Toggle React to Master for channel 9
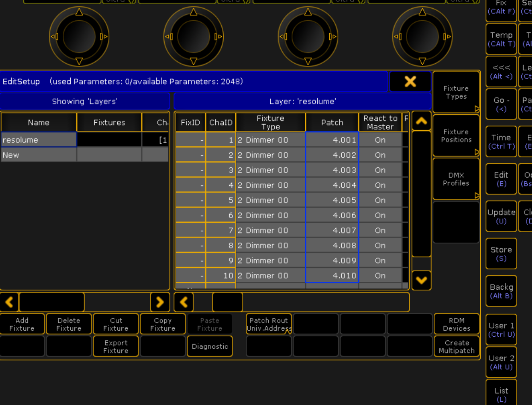Image resolution: width=532 pixels, height=405 pixels. coord(380,260)
